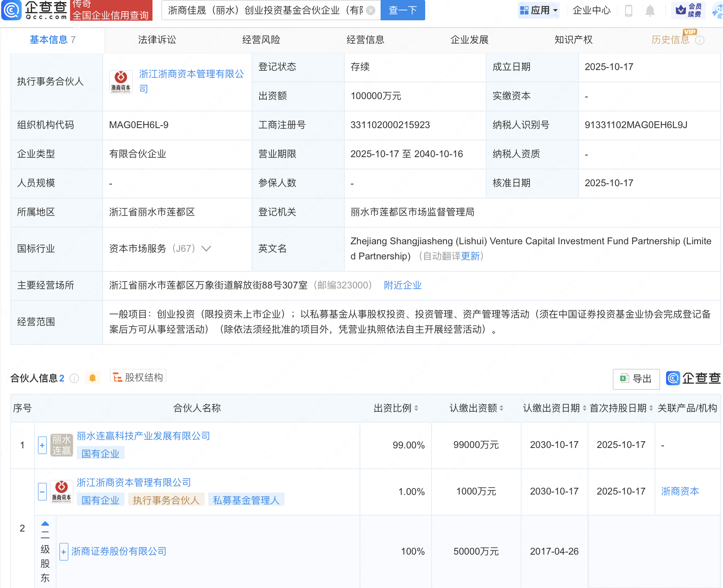723x588 pixels.
Task: Collapse 浙江浙商资本管理有限公司 secondary shareholders
Action: pyautogui.click(x=42, y=491)
